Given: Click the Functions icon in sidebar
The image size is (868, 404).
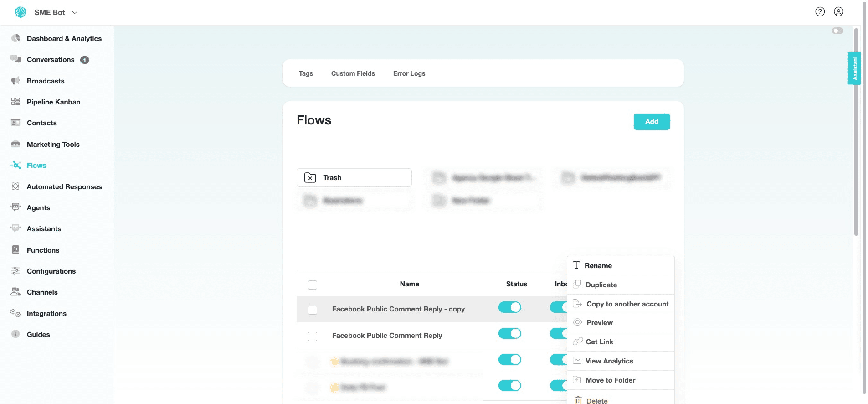Looking at the screenshot, I should coord(15,250).
